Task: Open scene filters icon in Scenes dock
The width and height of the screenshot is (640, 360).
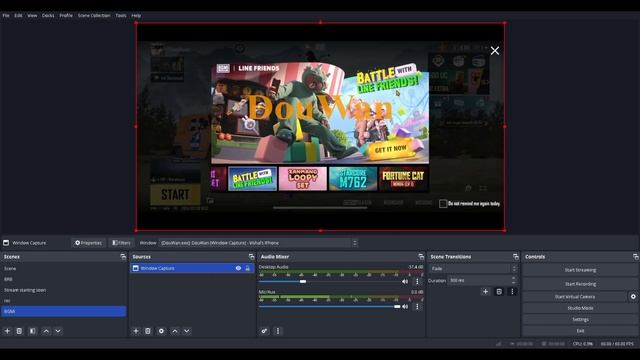Action: tap(33, 331)
